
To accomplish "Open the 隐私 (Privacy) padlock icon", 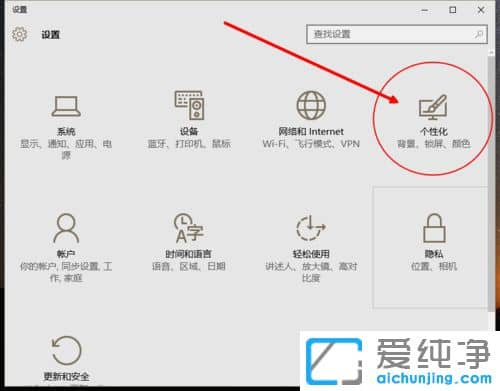I will pos(434,228).
